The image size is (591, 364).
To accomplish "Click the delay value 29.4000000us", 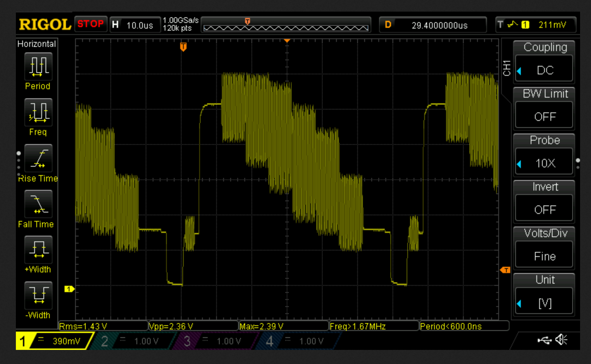I will click(x=439, y=25).
